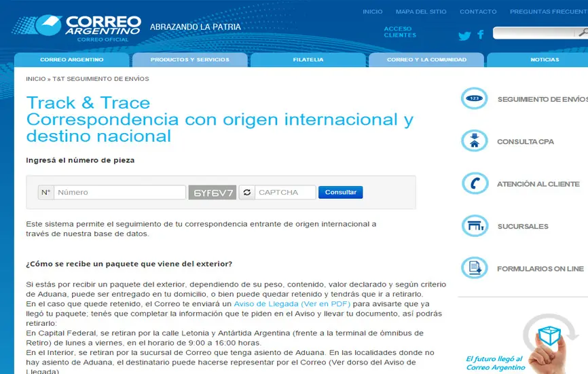The image size is (588, 374).
Task: Click the Consultar button
Action: pos(340,192)
